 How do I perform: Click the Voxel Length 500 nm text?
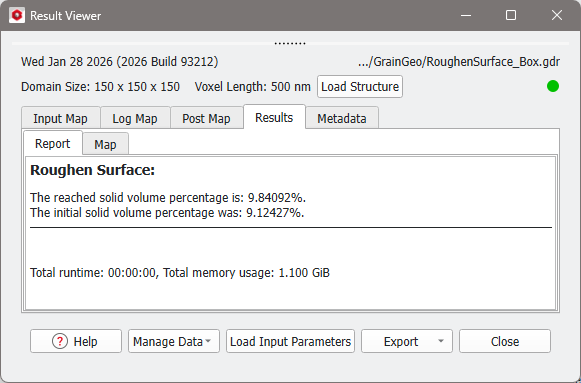pos(253,87)
